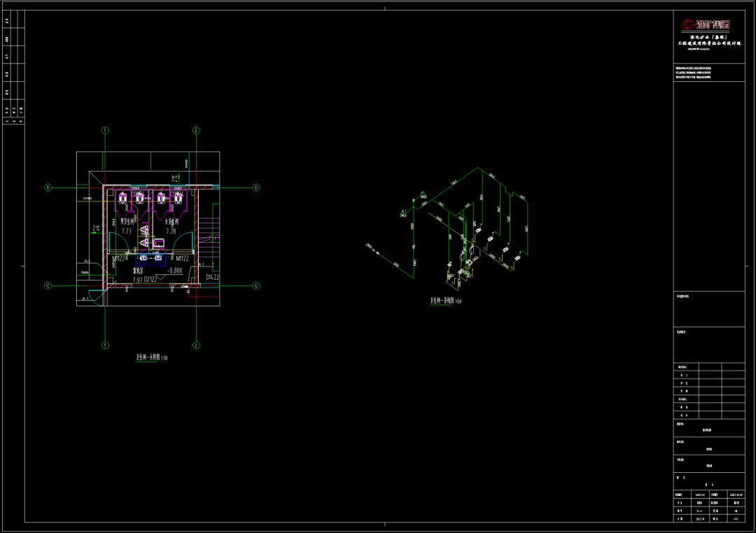The width and height of the screenshot is (756, 533).
Task: Select the 7.73 elevation text in the left room
Action: (x=127, y=231)
